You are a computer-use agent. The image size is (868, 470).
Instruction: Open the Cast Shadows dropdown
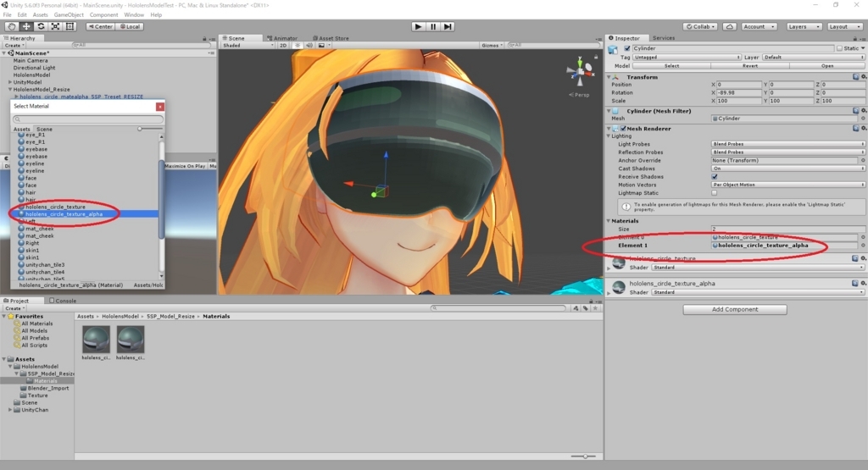(787, 168)
